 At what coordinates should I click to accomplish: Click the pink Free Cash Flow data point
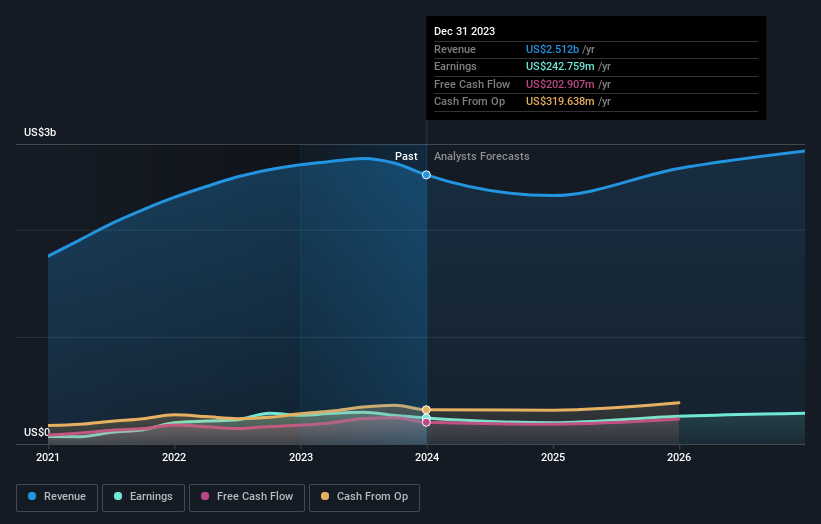click(426, 422)
